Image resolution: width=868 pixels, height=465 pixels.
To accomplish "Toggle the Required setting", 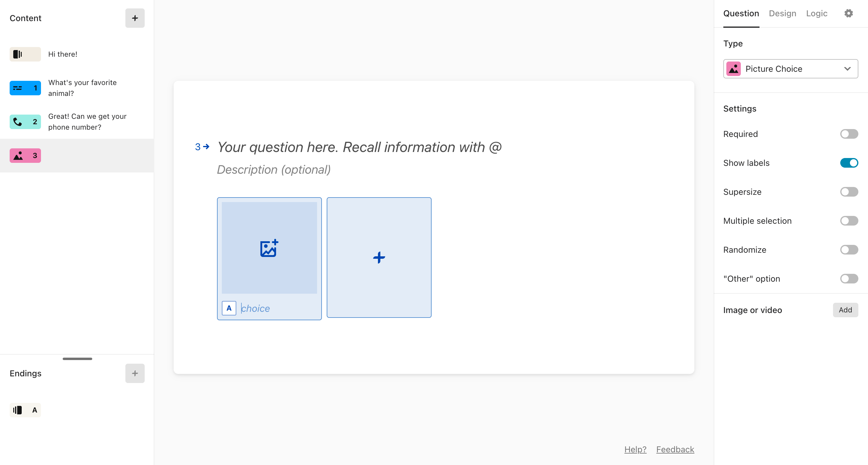I will (x=849, y=134).
